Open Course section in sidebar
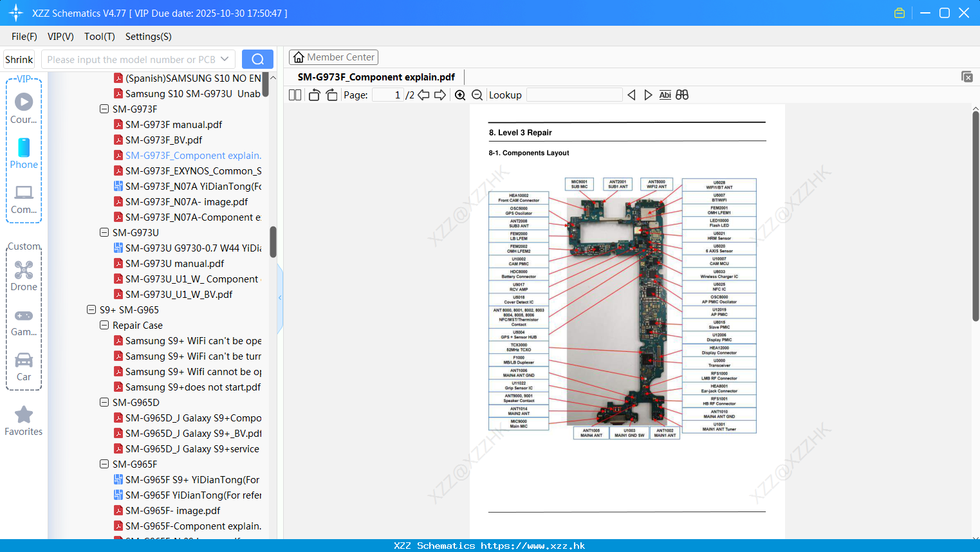This screenshot has height=552, width=980. tap(24, 107)
